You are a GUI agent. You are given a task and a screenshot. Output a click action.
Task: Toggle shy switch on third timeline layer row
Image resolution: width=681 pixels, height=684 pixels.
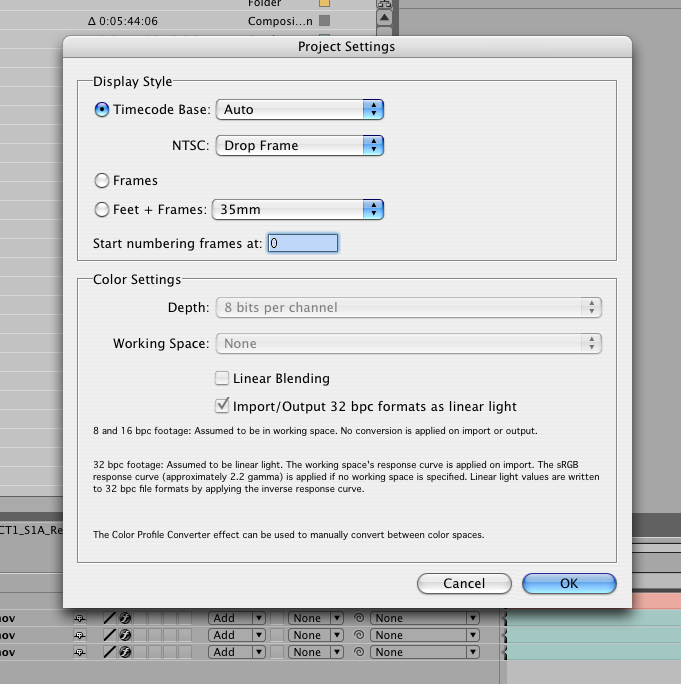pos(80,652)
